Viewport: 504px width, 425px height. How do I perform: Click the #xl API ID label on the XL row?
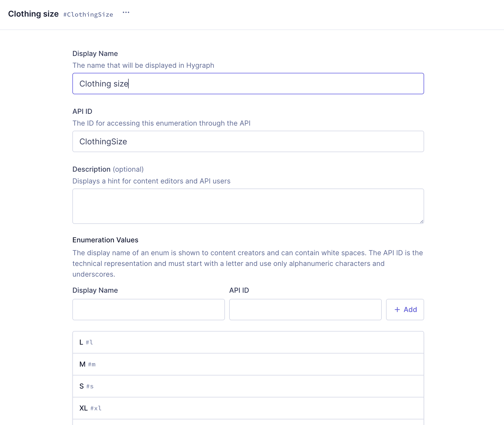96,409
